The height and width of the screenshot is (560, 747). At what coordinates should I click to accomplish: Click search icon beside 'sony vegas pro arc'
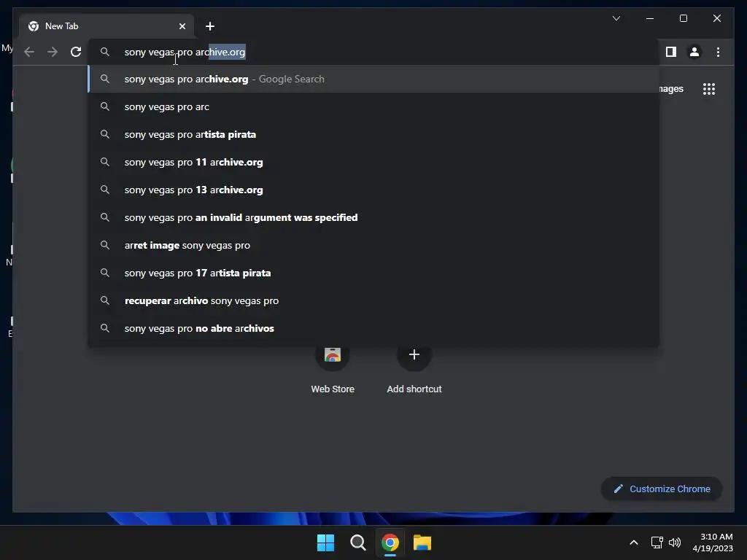[x=105, y=106]
